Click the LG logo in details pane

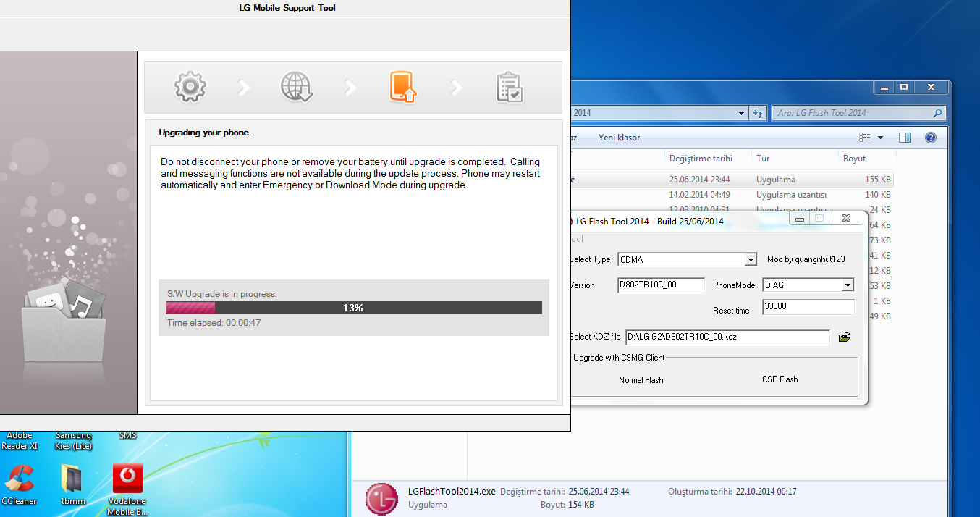381,499
